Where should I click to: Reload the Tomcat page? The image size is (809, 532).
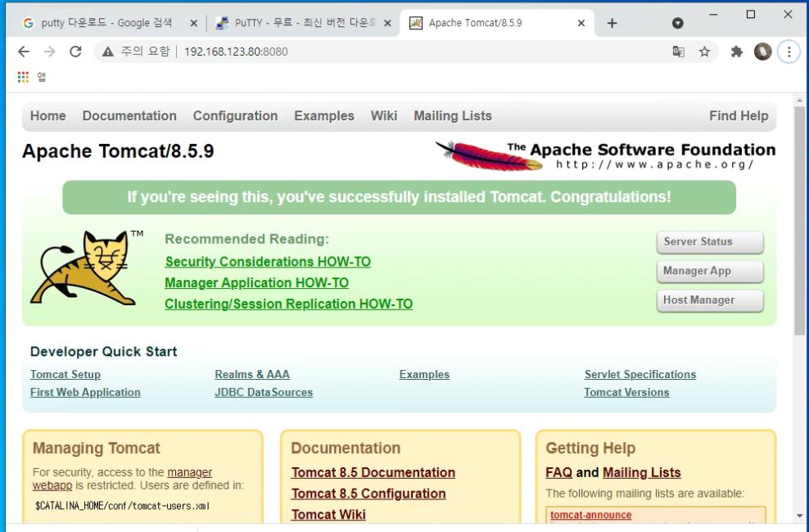coord(76,52)
